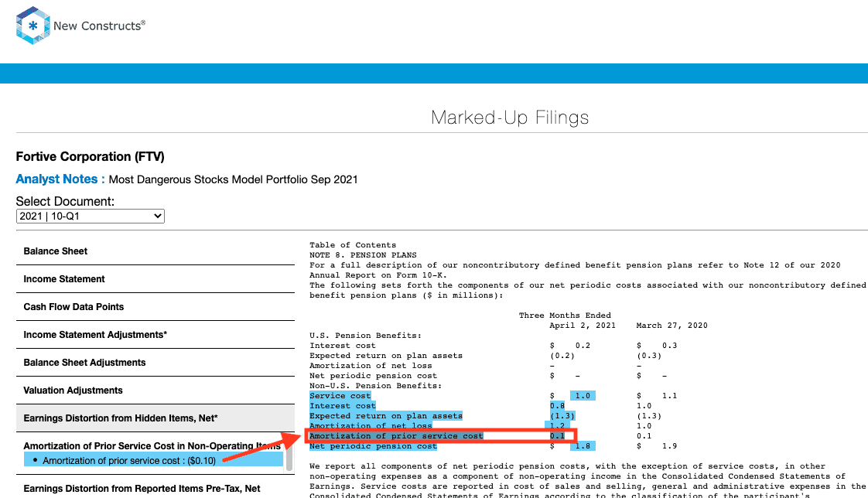Screen dimensions: 868x498
Task: Open Earnings Distortion from Reported Items Pre-Tax, Net
Action: 142,489
